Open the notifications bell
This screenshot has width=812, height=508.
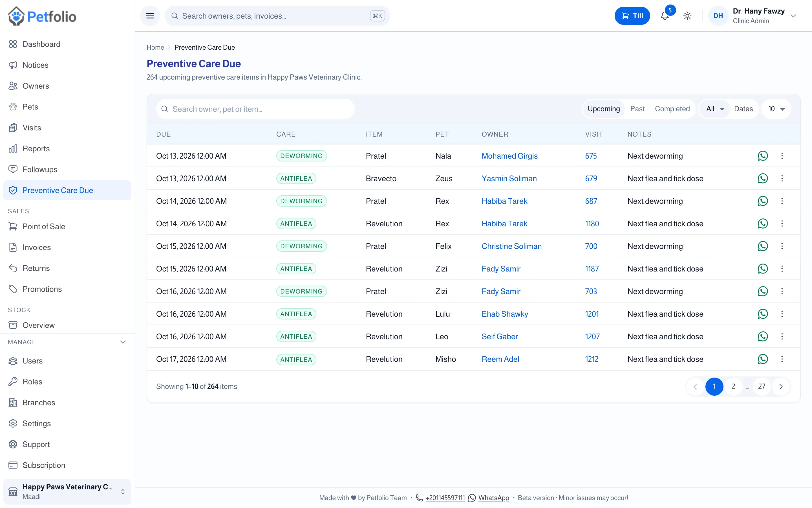coord(664,16)
